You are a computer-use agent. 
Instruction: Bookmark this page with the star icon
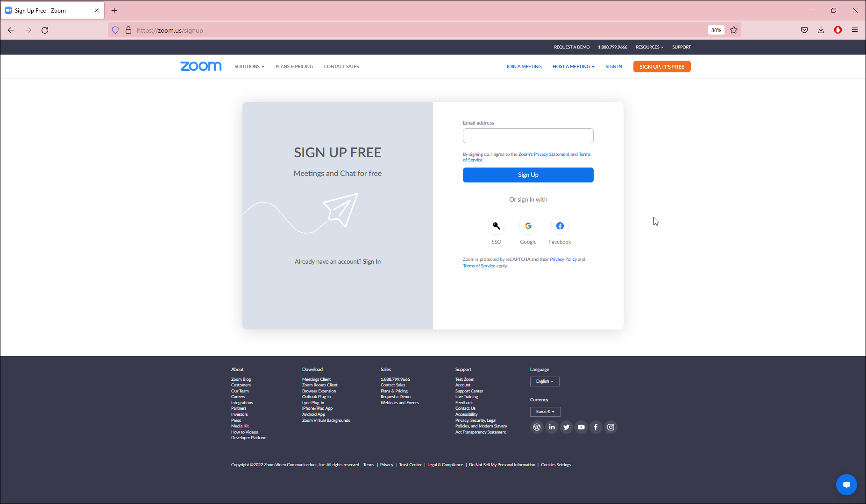pyautogui.click(x=734, y=30)
